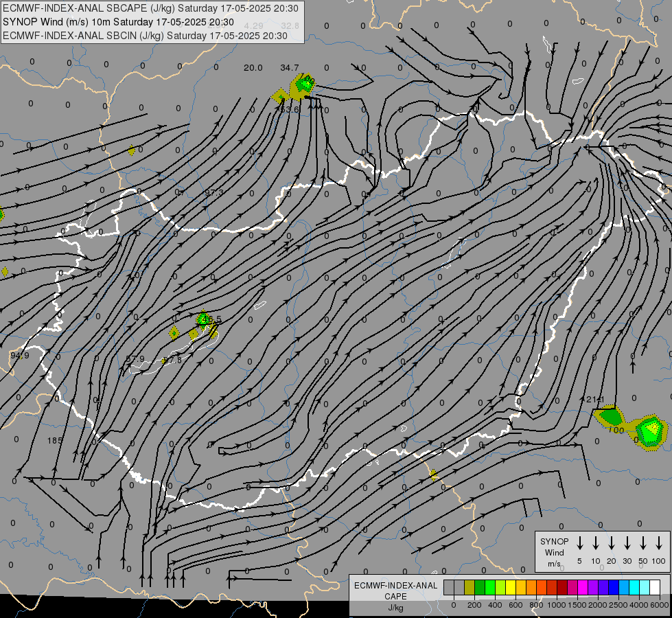Click the 1500 tick label on CAPE scale
Viewport: 672px width, 618px height.
pos(577,605)
